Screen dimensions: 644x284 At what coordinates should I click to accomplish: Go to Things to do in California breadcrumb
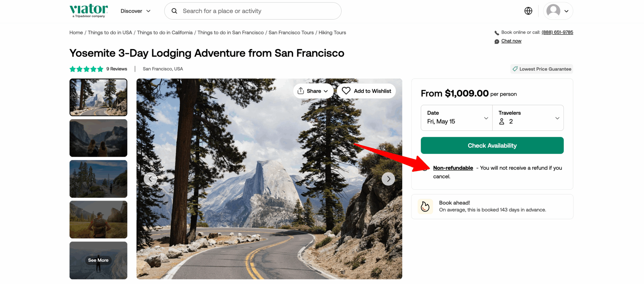coord(165,33)
